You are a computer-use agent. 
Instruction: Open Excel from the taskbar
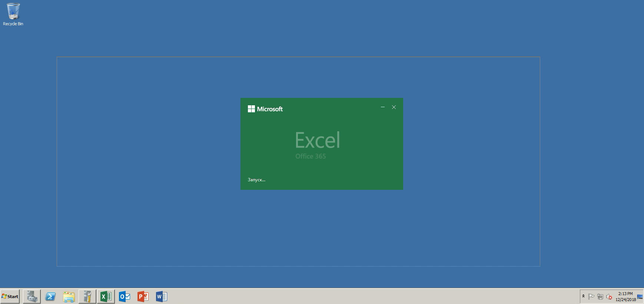click(106, 297)
